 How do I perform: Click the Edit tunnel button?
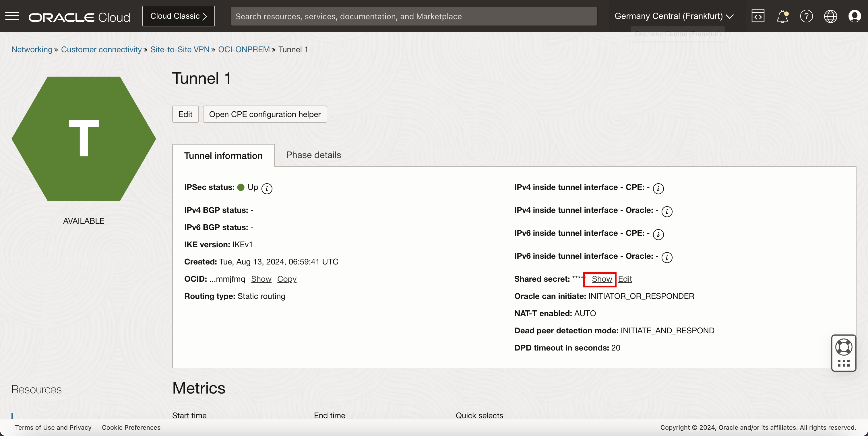click(x=185, y=114)
